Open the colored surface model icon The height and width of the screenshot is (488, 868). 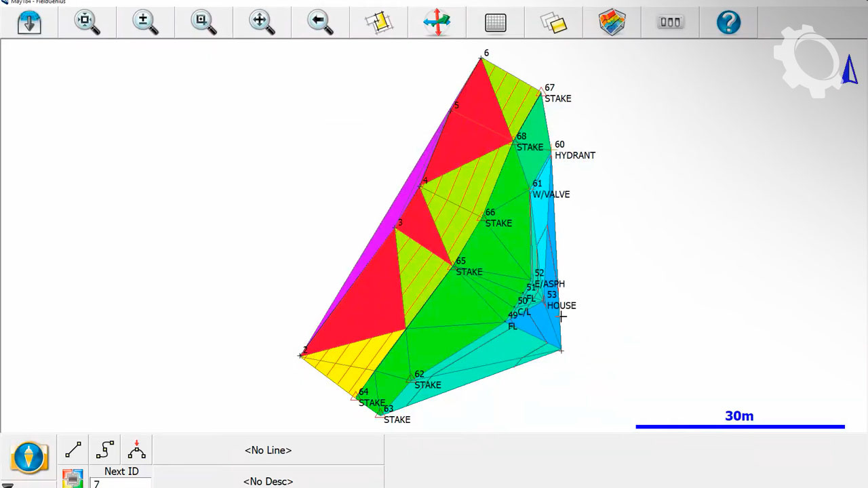pyautogui.click(x=612, y=22)
